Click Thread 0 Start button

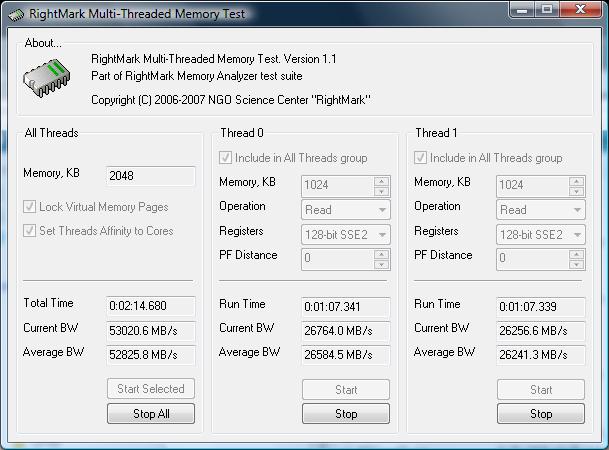pyautogui.click(x=346, y=389)
